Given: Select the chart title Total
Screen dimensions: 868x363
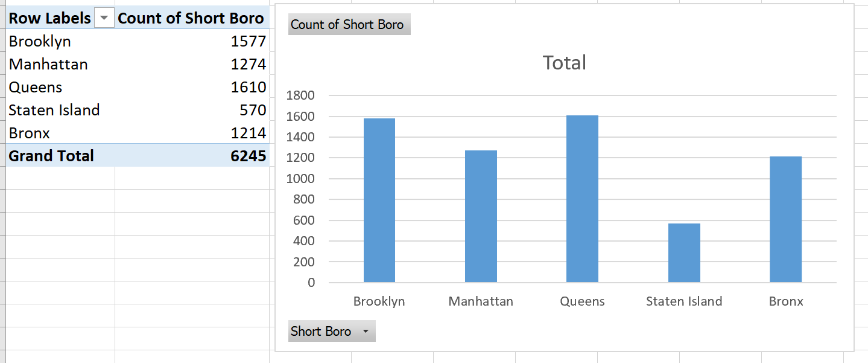Looking at the screenshot, I should point(565,62).
